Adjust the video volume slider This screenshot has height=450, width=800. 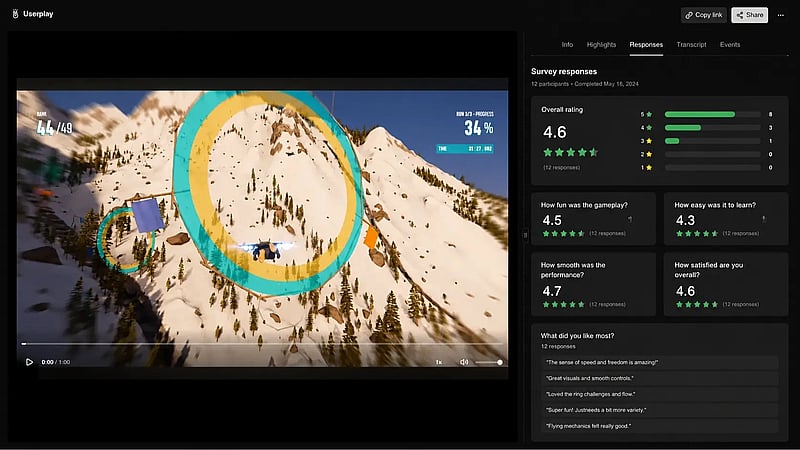(x=489, y=362)
